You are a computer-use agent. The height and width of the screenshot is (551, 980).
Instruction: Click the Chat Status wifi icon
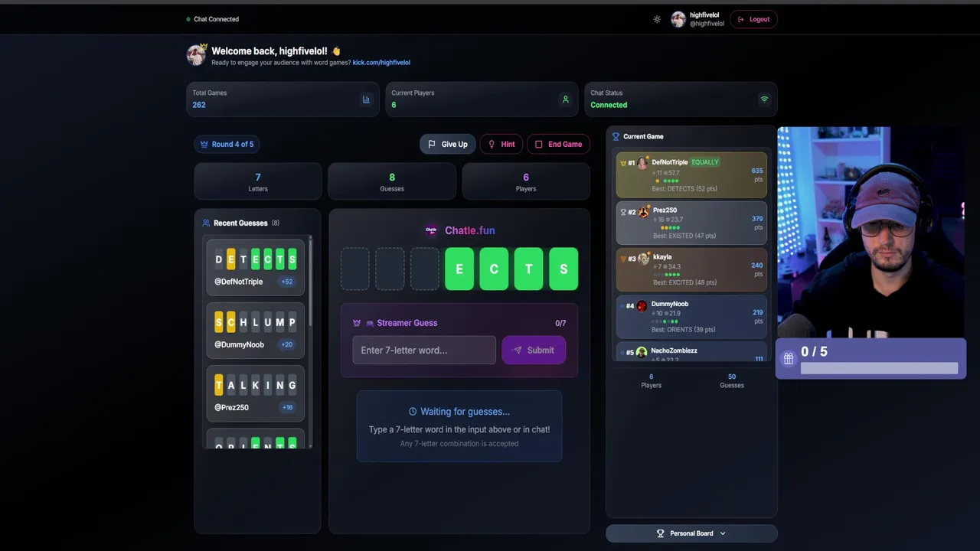[763, 99]
